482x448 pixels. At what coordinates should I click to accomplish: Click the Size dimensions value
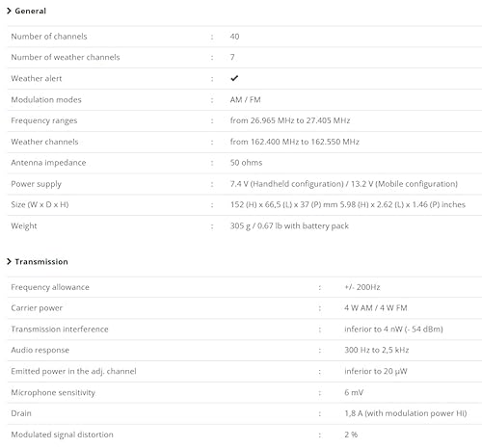click(348, 204)
